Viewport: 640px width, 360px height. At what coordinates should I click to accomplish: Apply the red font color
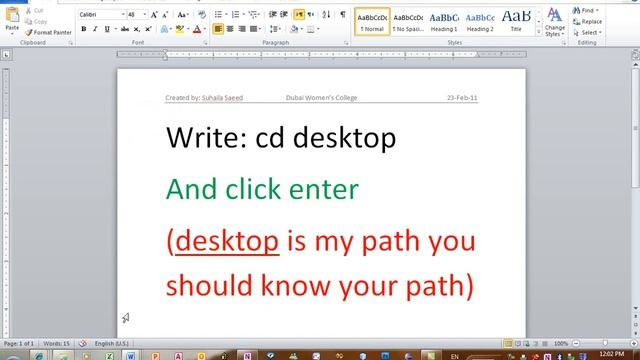197,29
